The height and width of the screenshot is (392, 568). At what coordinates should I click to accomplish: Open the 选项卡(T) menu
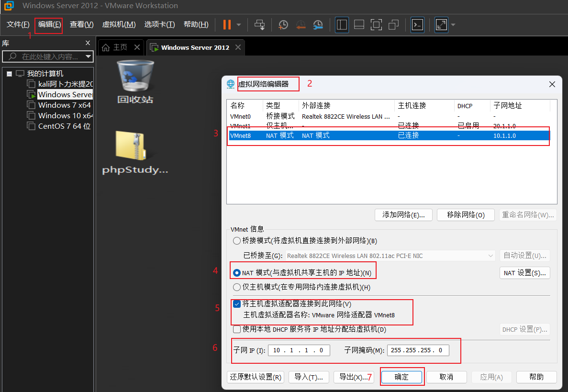coord(159,24)
